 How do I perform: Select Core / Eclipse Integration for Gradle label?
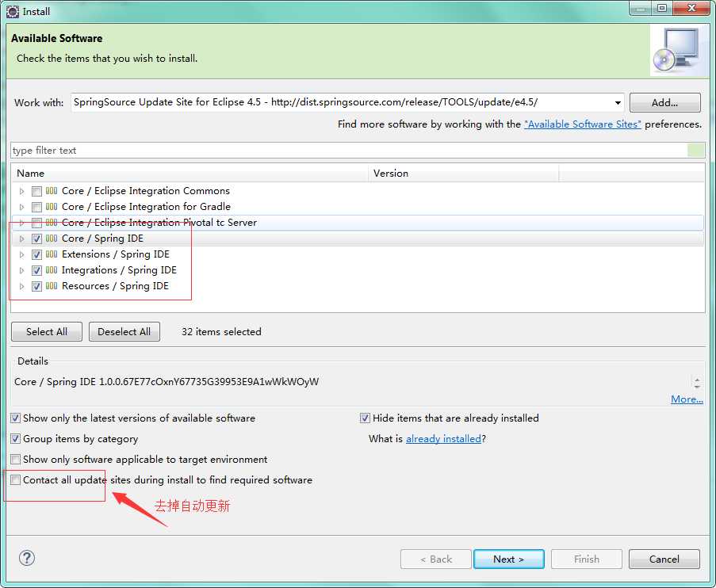[x=146, y=207]
